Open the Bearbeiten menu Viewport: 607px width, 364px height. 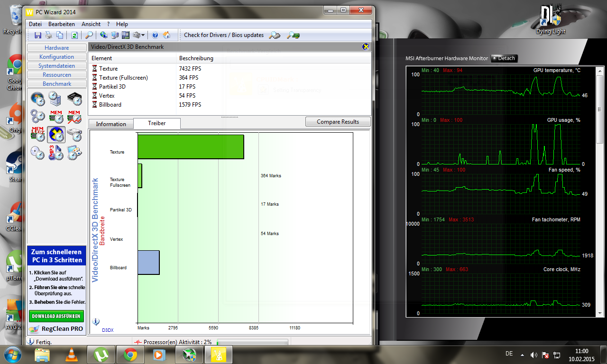click(x=62, y=24)
